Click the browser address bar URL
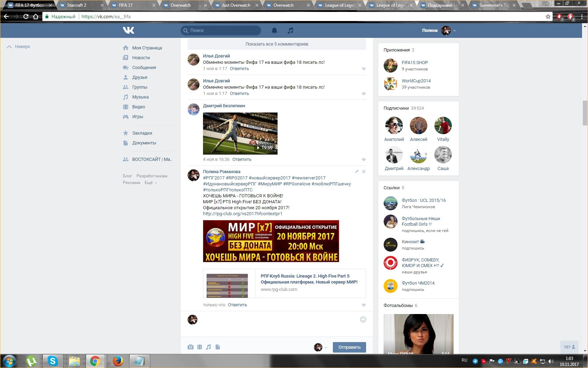588x368 pixels. click(x=106, y=16)
